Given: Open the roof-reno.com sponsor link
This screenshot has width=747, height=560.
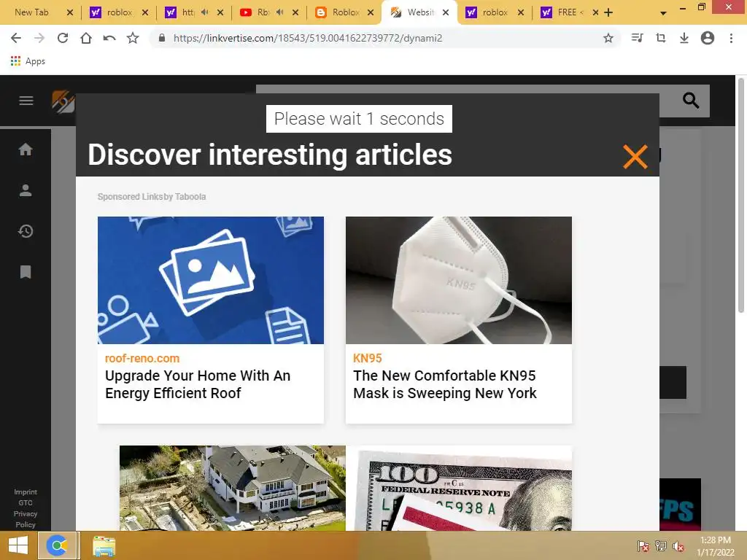Looking at the screenshot, I should point(142,358).
